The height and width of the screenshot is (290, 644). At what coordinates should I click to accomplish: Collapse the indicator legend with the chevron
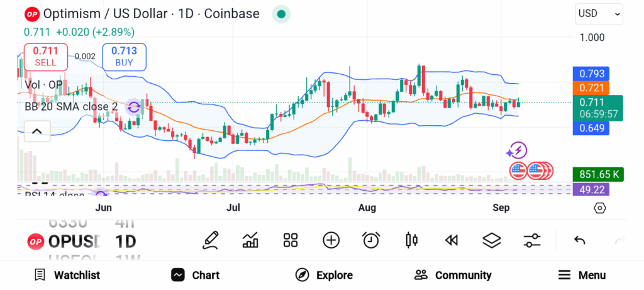pos(37,131)
